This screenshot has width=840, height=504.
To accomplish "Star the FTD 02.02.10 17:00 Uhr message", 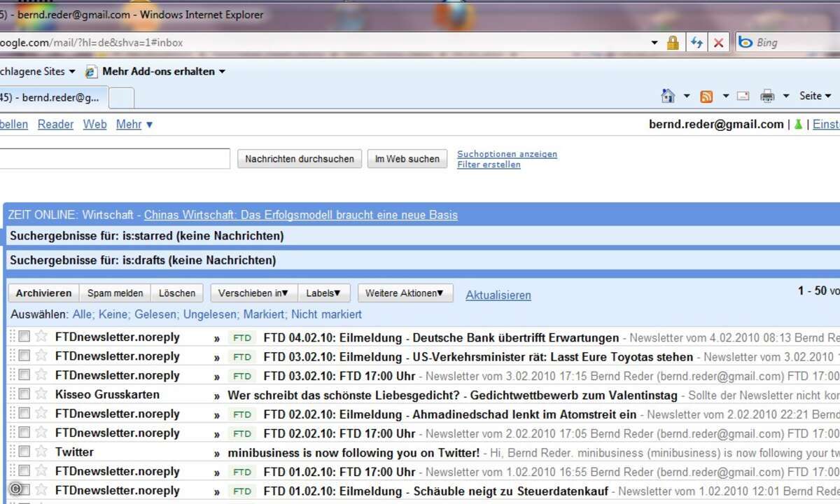I will coord(41,432).
